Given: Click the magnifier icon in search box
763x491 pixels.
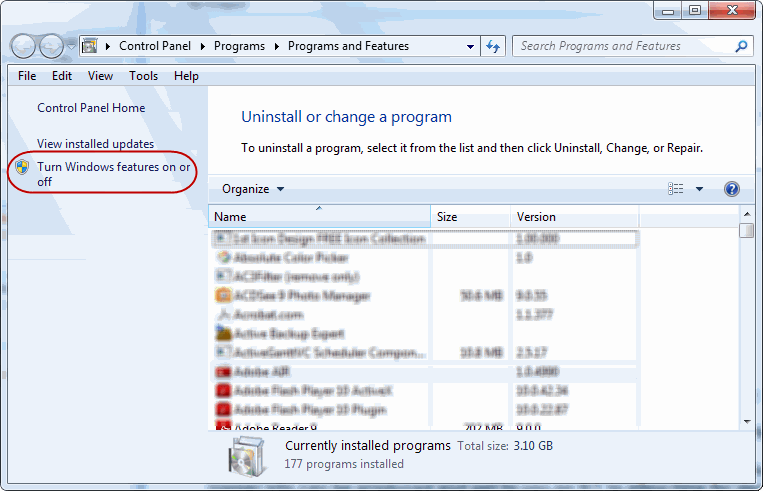Looking at the screenshot, I should pyautogui.click(x=741, y=46).
